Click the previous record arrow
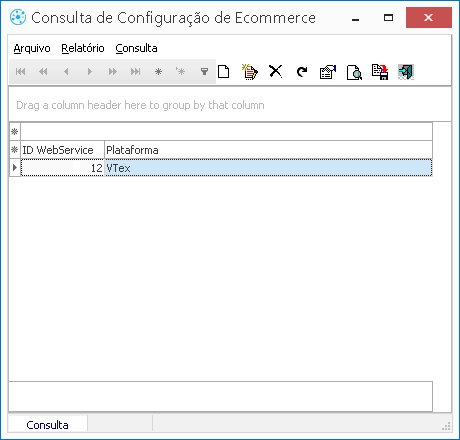 point(66,71)
